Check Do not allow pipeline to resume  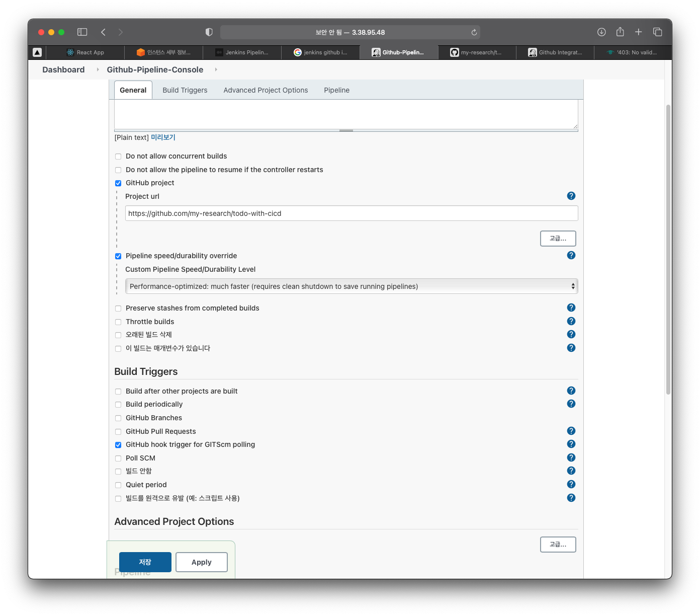click(x=118, y=170)
